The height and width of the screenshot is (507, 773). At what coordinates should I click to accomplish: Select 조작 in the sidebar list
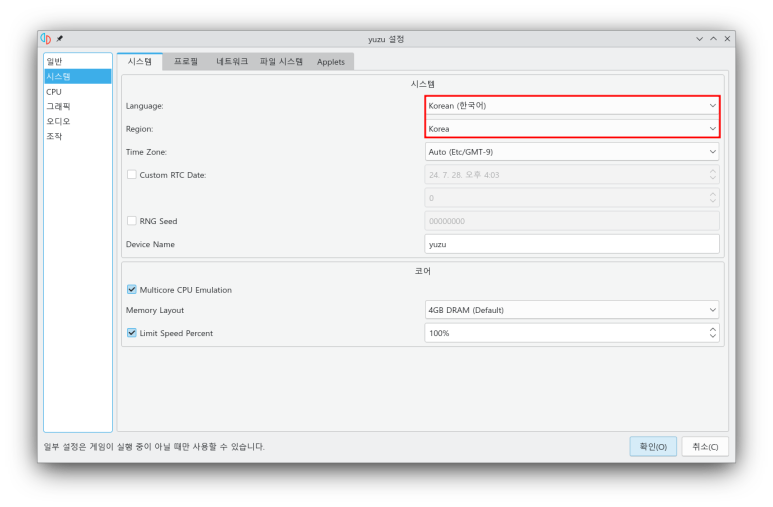tap(78, 136)
